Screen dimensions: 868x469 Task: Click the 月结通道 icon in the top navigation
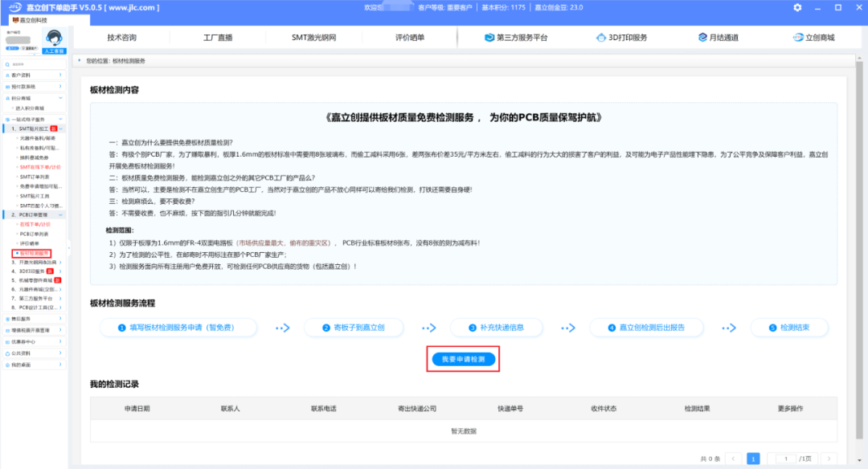tap(702, 38)
